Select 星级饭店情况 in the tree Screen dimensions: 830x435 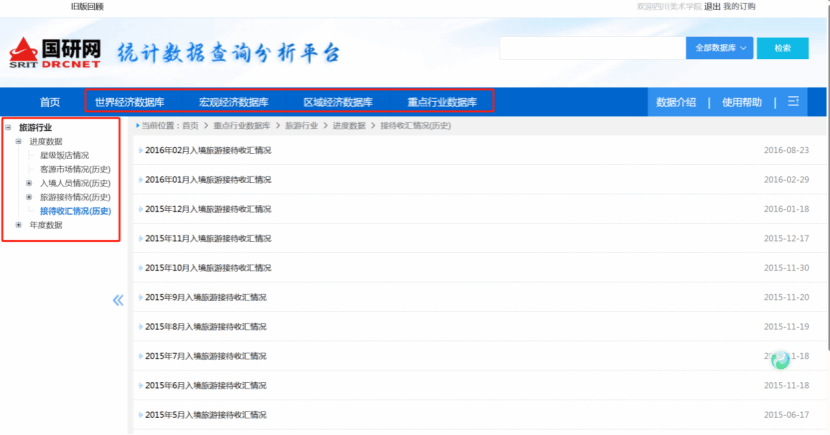click(64, 156)
